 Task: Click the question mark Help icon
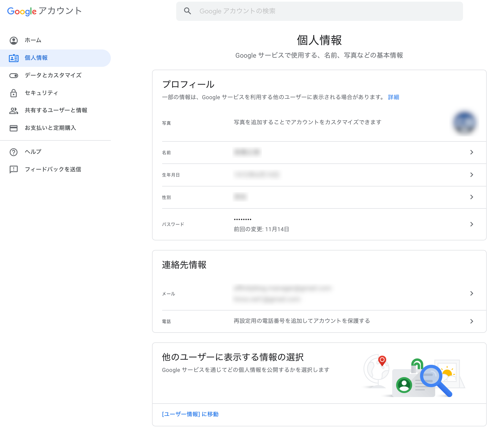tap(13, 152)
